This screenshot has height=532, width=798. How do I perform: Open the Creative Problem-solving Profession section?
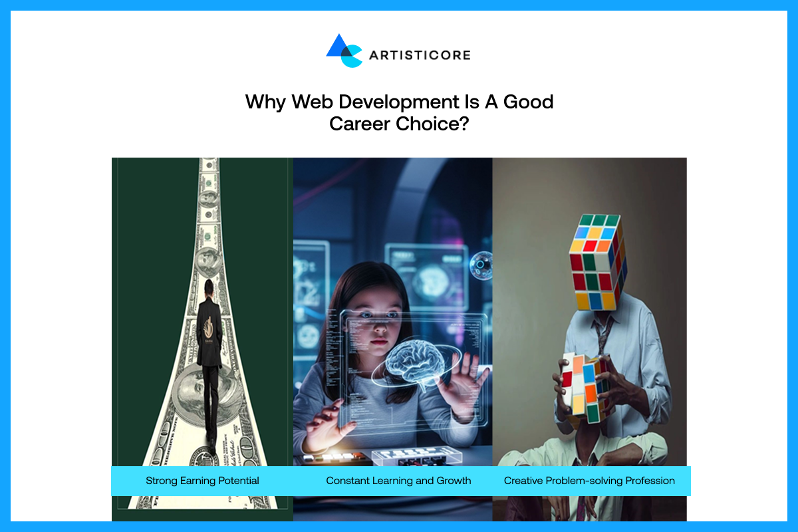(589, 480)
